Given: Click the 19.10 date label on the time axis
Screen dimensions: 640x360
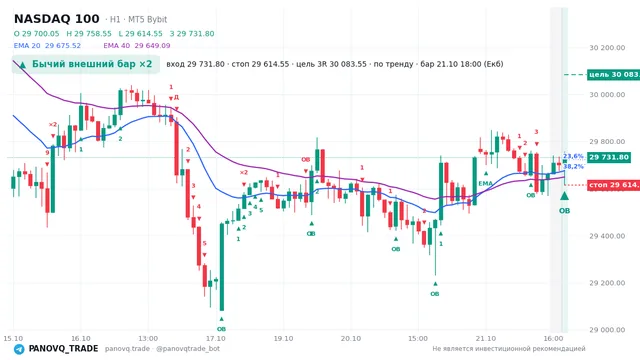Looking at the screenshot, I should (283, 338).
